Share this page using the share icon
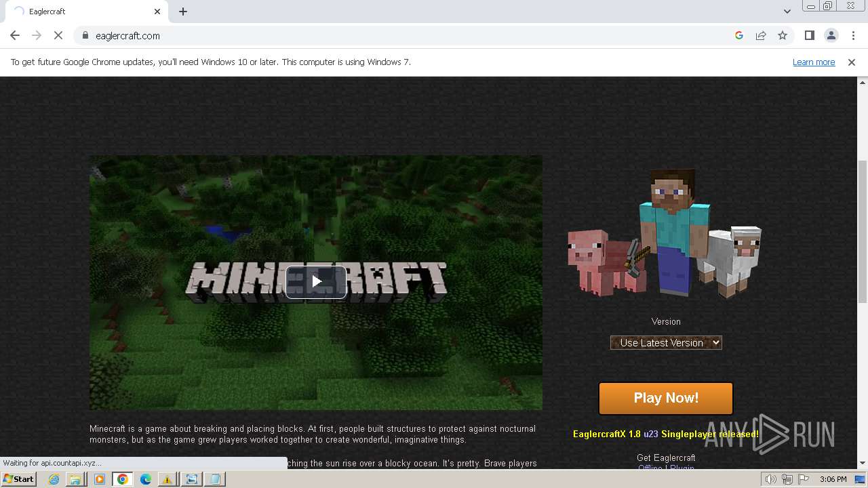The height and width of the screenshot is (488, 868). click(761, 35)
